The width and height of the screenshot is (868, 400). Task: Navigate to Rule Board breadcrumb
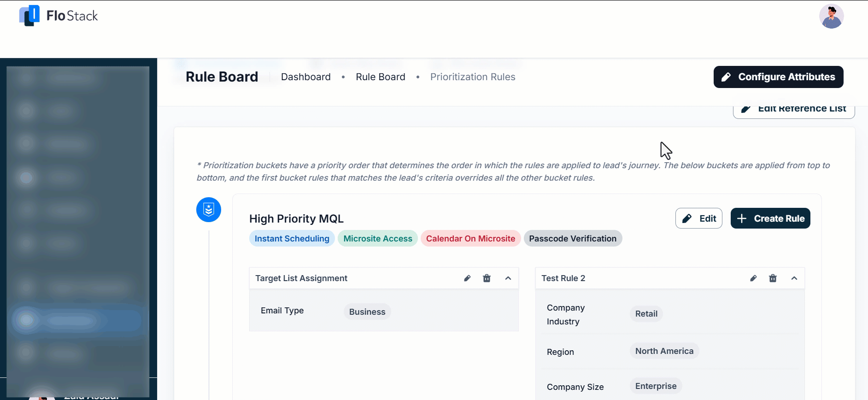(x=381, y=77)
